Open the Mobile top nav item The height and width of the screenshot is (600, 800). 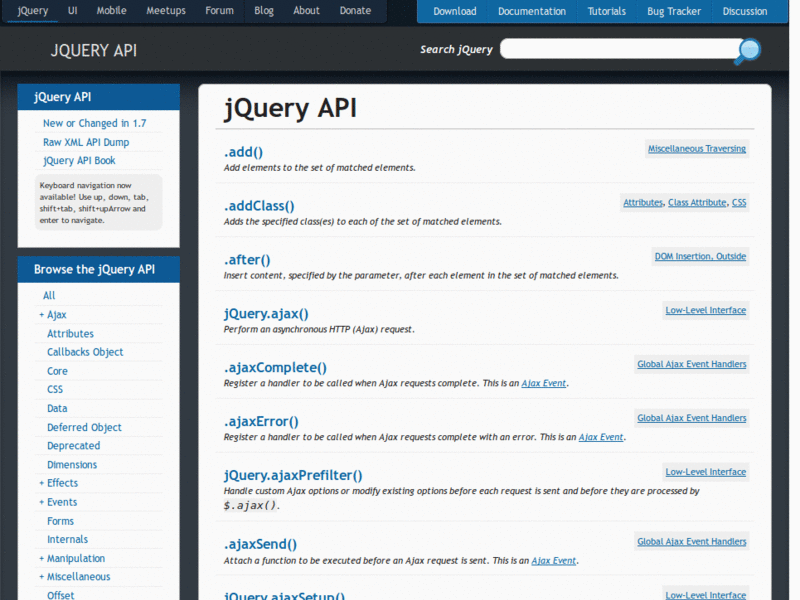coord(111,11)
